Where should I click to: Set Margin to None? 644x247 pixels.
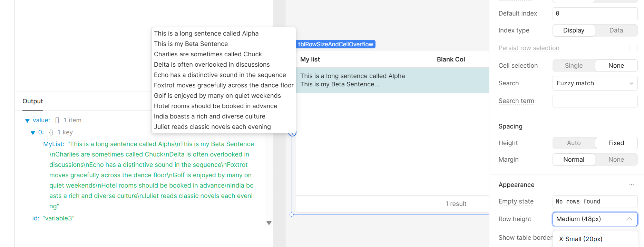tap(616, 160)
